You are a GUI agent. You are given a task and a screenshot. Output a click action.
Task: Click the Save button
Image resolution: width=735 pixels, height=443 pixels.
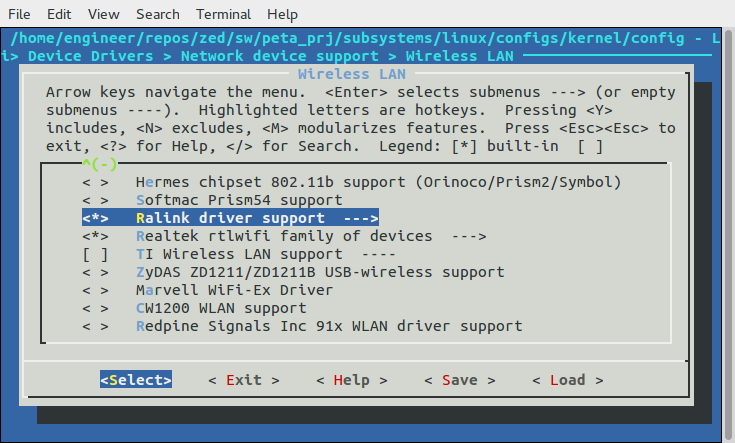click(x=459, y=380)
